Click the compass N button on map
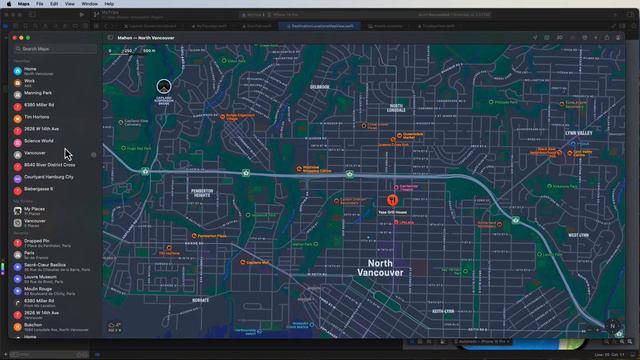 [612, 326]
